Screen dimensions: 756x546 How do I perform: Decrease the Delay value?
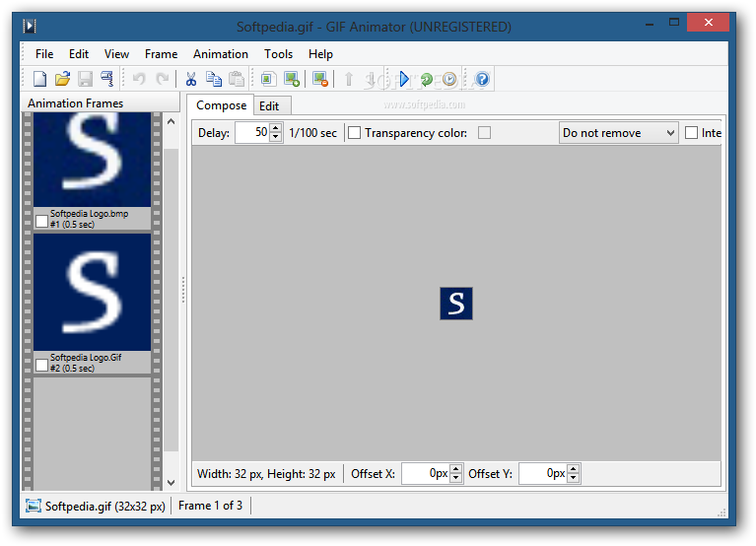(x=275, y=137)
